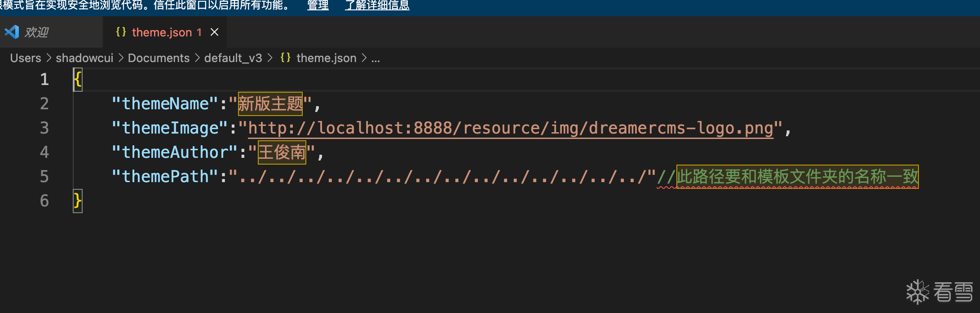This screenshot has height=313, width=980.
Task: Close the theme.json editor tab
Action: 215,32
